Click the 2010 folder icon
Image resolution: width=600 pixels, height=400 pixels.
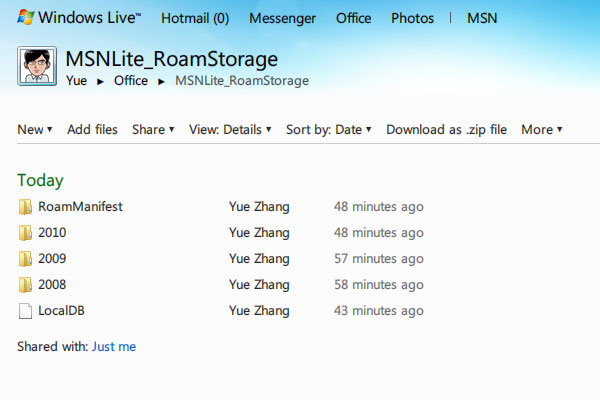point(26,233)
